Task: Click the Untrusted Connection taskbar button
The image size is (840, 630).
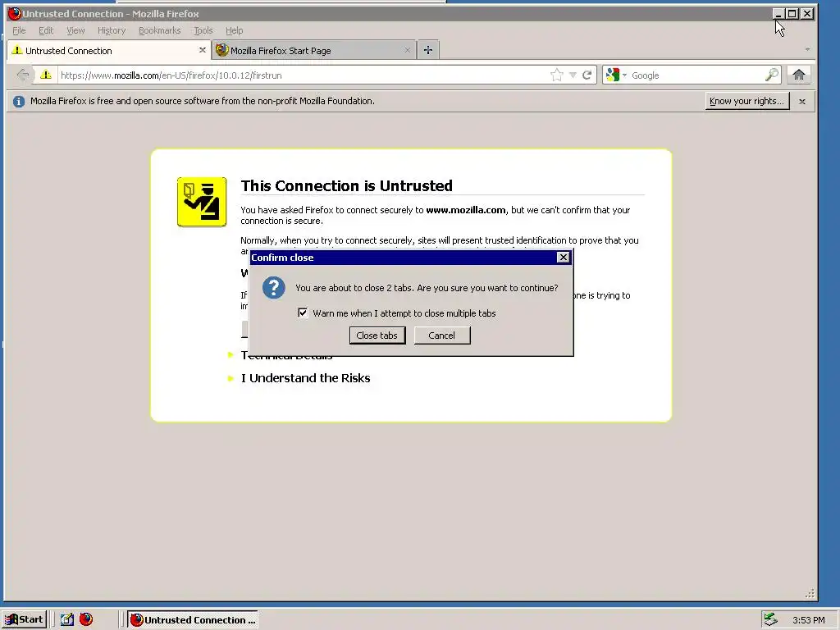Action: (192, 620)
